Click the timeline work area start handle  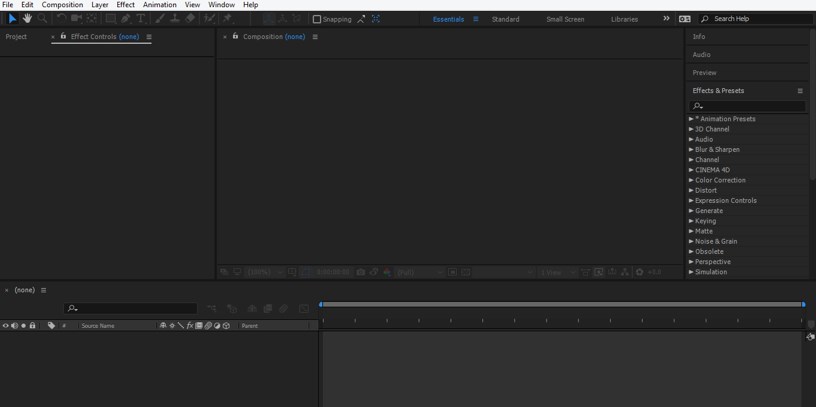point(321,304)
